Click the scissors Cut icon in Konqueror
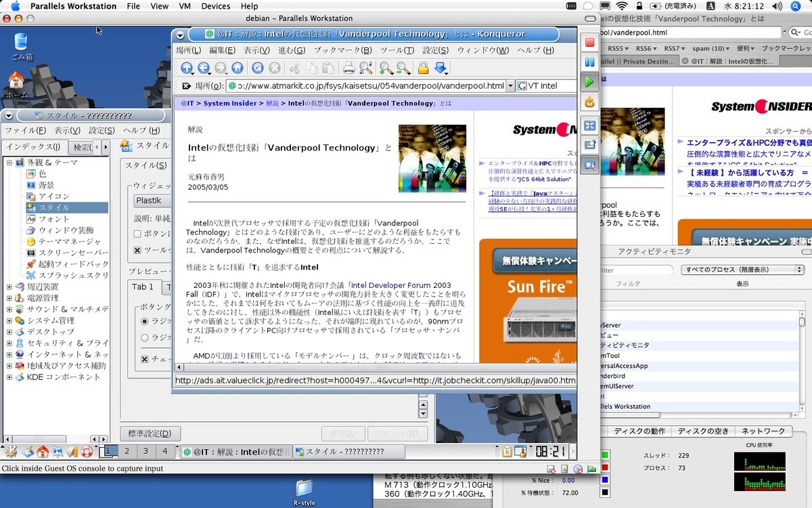812x508 pixels. (x=294, y=68)
